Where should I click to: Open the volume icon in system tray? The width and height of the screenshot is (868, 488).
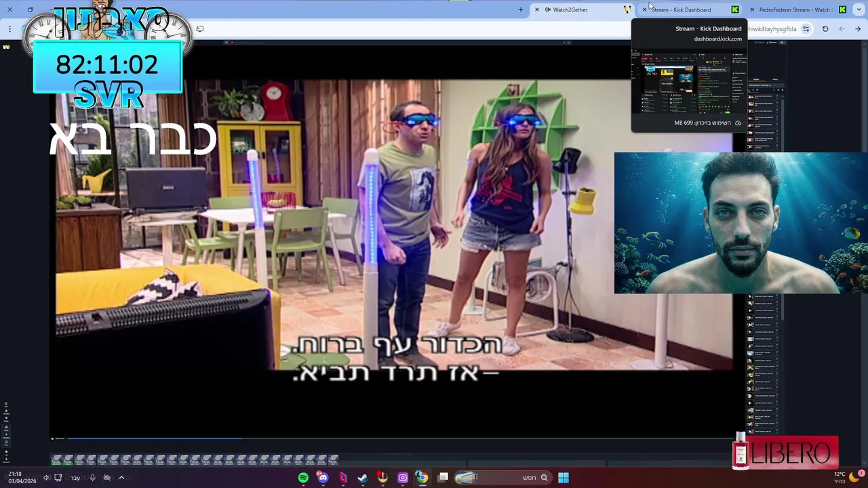(x=46, y=478)
